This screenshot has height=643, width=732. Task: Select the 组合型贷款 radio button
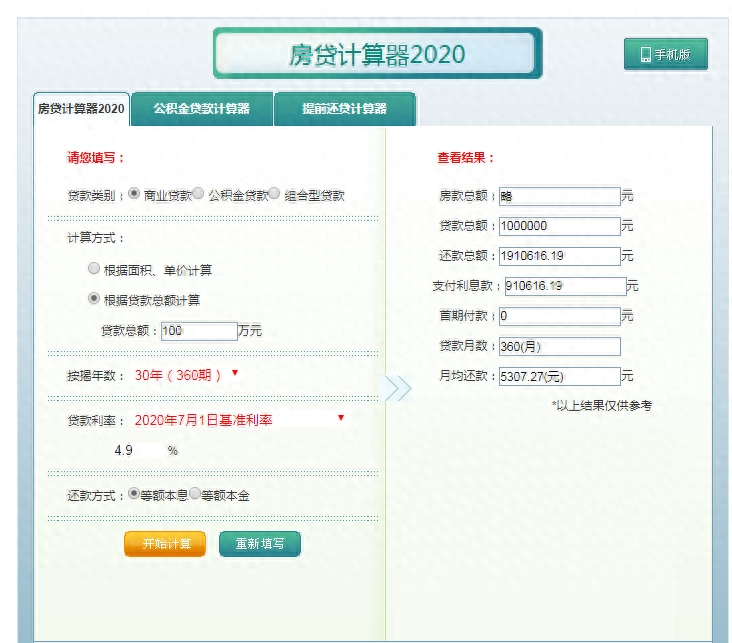pyautogui.click(x=274, y=193)
